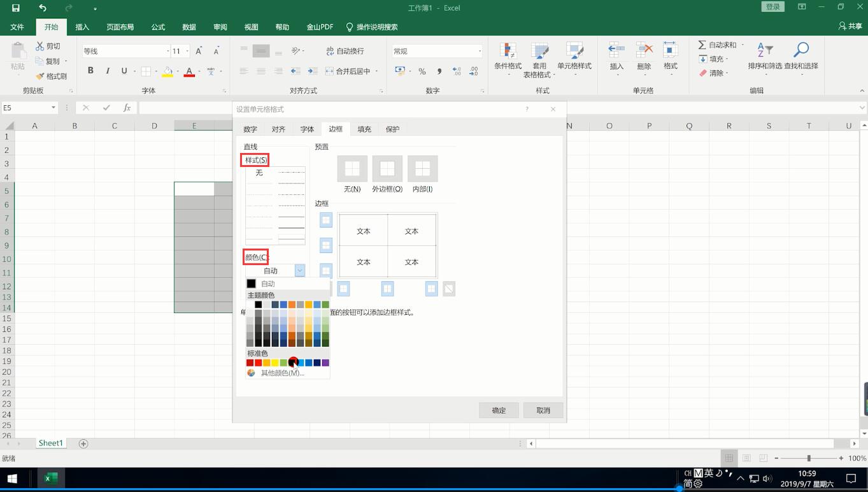Screen dimensions: 868x492
Task: Open the font name 等线 dropdown
Action: click(167, 51)
